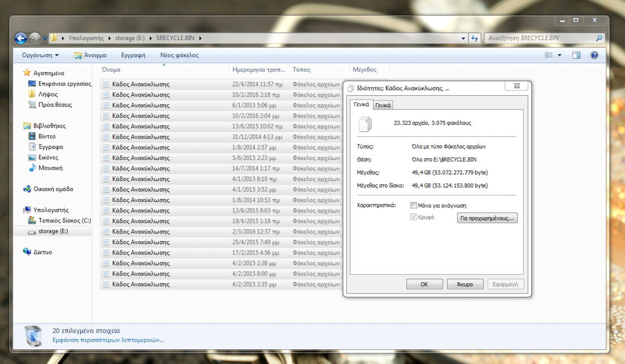Viewport: 625px width, 364px height.
Task: Click the Forward navigation arrow
Action: (x=35, y=38)
